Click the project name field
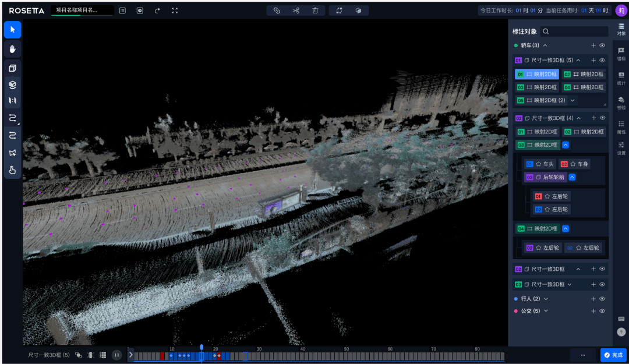This screenshot has width=629, height=364. pyautogui.click(x=82, y=10)
